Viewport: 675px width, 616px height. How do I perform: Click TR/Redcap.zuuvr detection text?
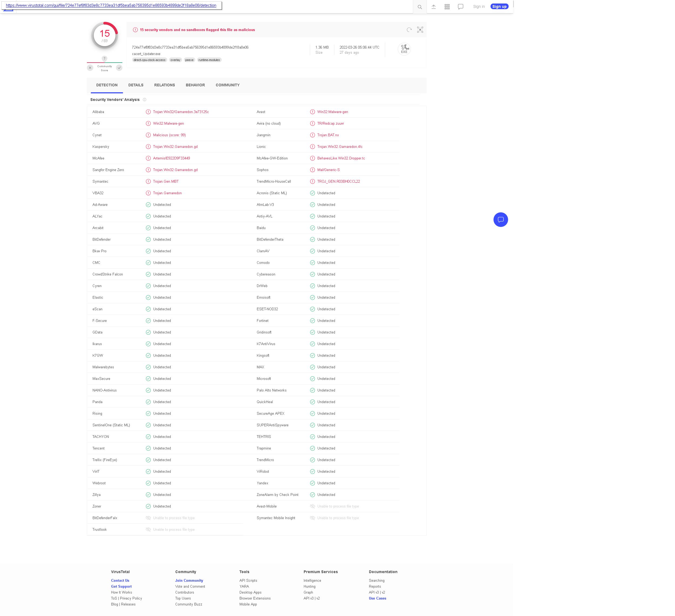pyautogui.click(x=330, y=124)
